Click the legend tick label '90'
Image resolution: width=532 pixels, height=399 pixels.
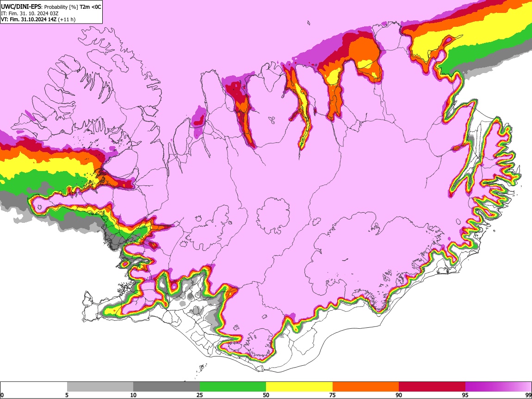[x=399, y=395]
